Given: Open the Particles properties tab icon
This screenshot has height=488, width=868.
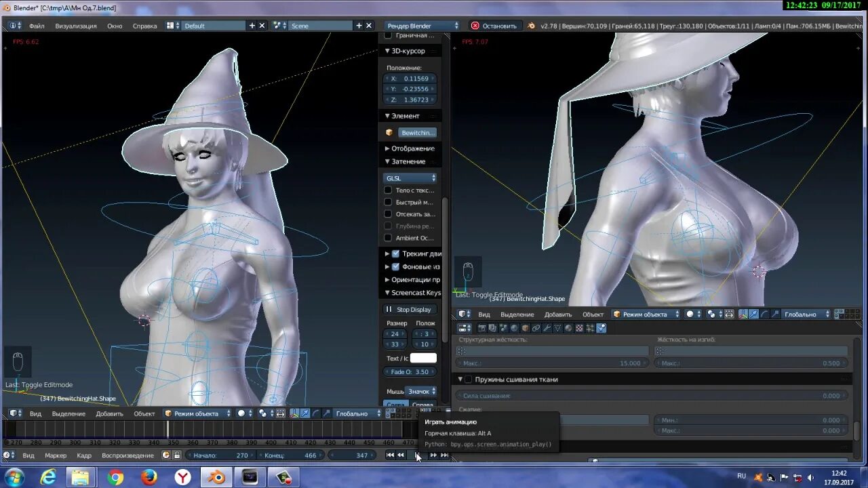Looking at the screenshot, I should tap(590, 328).
